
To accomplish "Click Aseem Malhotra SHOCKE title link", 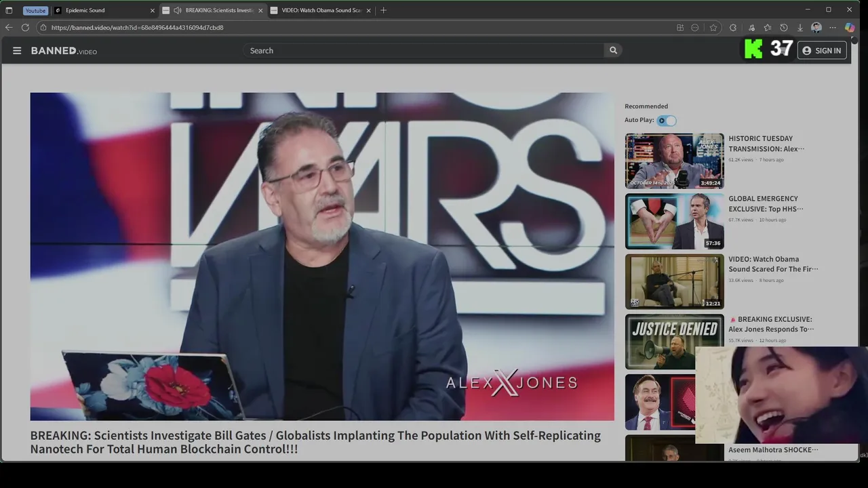I will tap(773, 450).
